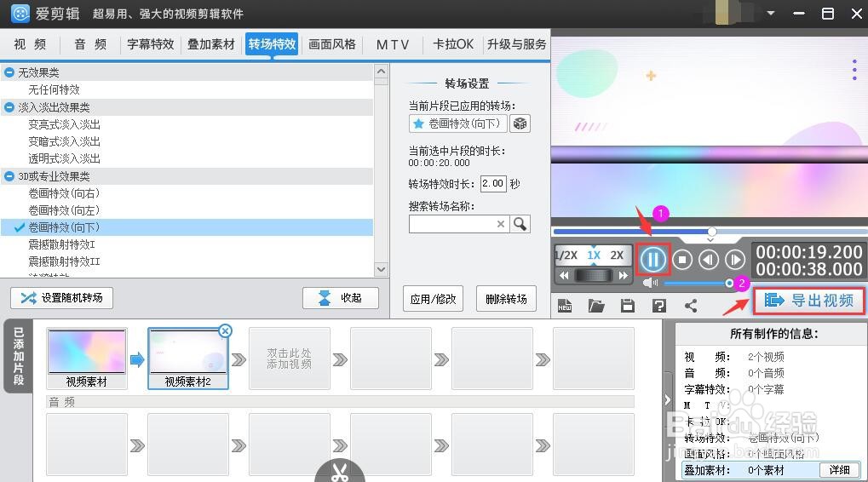Open the 音频 tab

click(90, 44)
